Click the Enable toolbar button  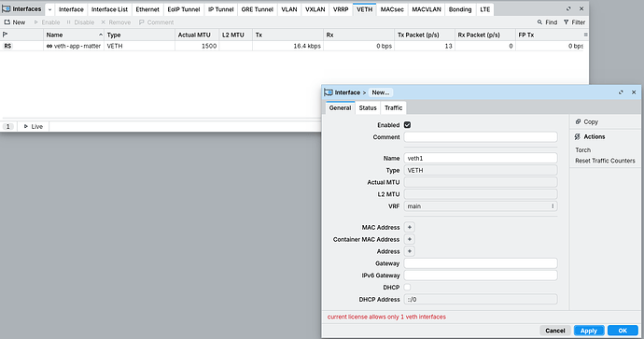pyautogui.click(x=47, y=22)
